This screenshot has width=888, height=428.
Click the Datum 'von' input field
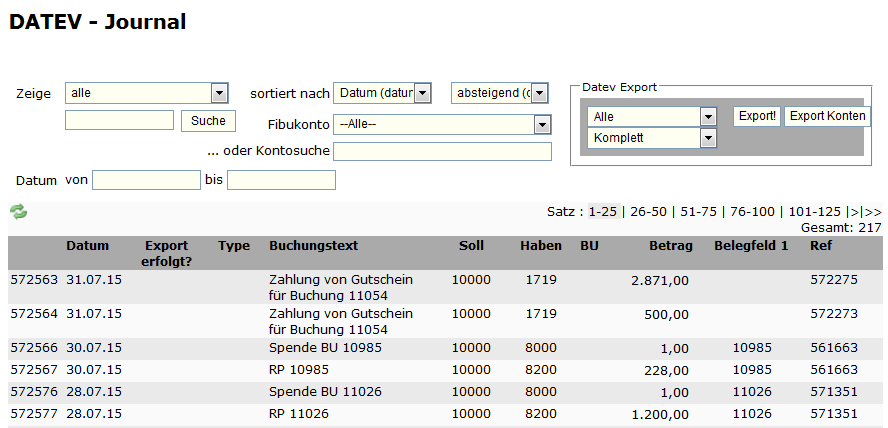pos(146,180)
